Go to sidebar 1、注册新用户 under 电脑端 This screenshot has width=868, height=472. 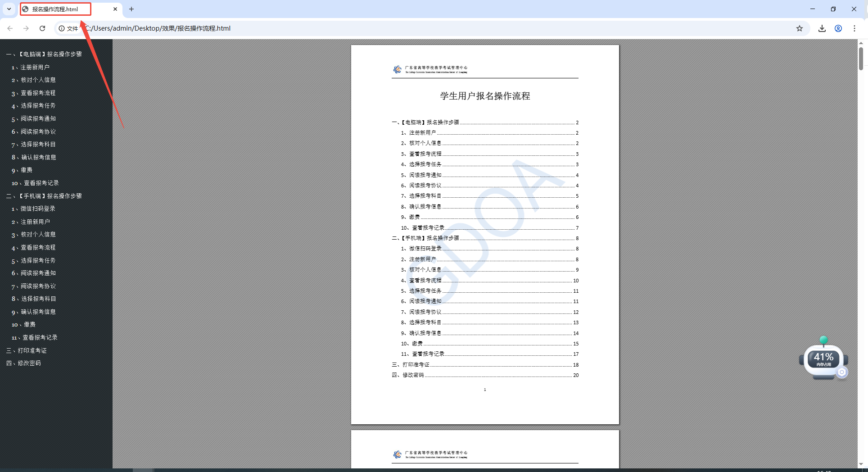click(31, 67)
